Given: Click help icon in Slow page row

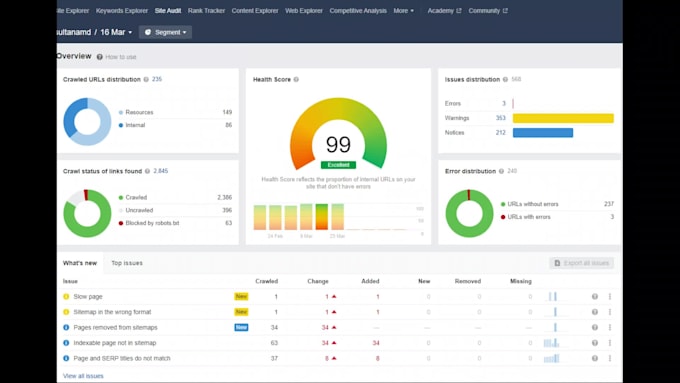Looking at the screenshot, I should [x=595, y=297].
